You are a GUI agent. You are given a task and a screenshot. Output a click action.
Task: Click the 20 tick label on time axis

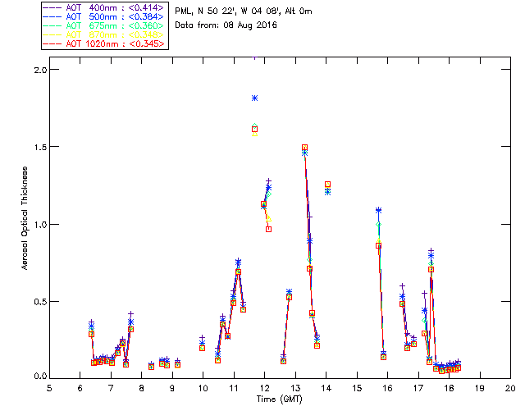point(510,389)
